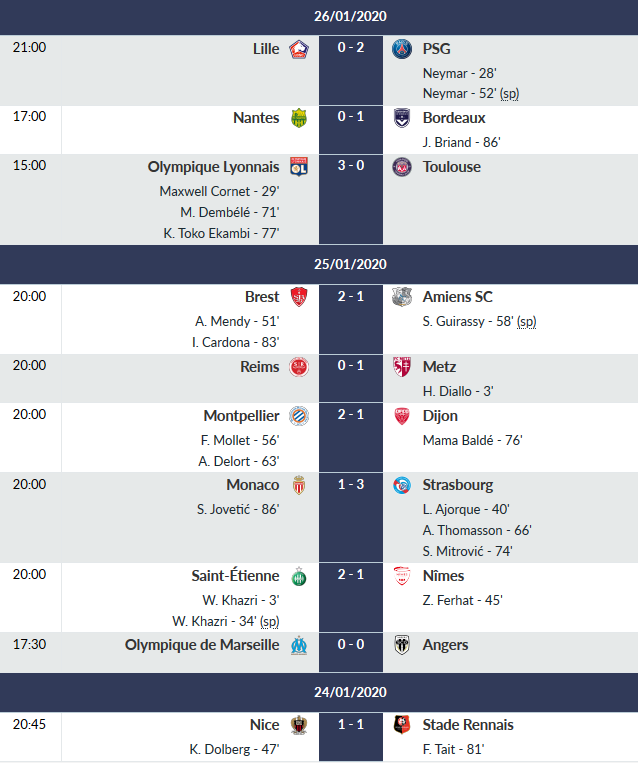Click the Toulouse club crest icon
638x763 pixels.
402,167
